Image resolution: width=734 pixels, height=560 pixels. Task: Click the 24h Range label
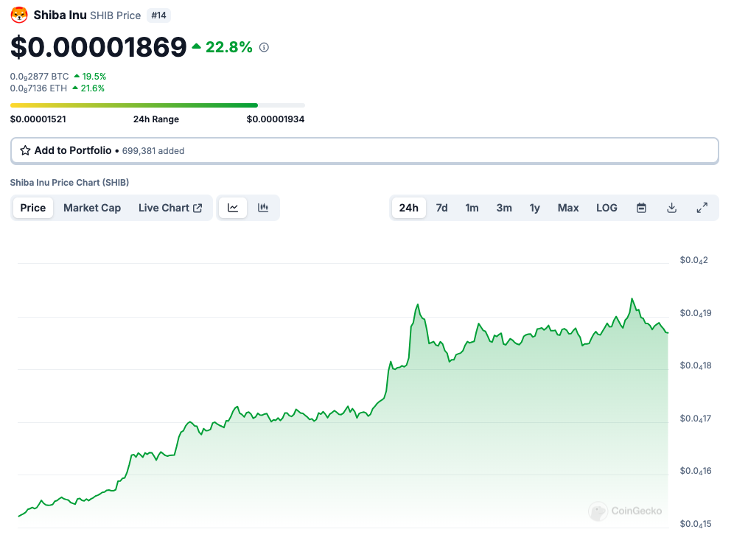tap(156, 119)
